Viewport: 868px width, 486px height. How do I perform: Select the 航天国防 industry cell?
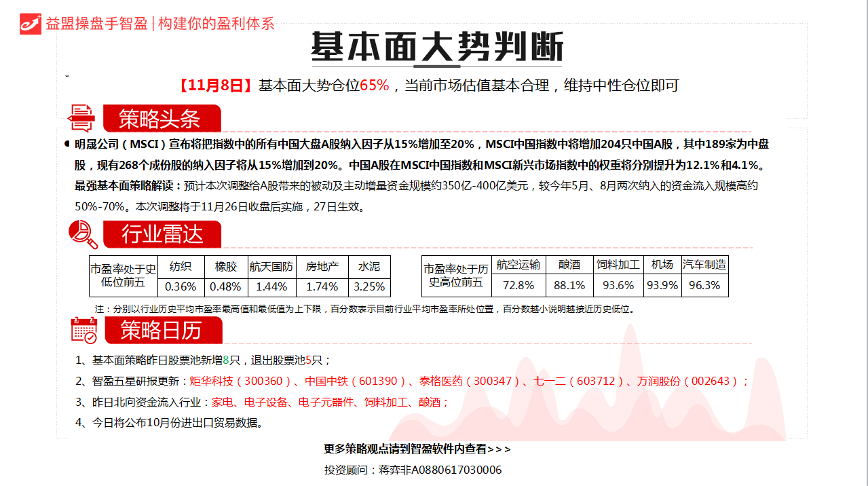271,266
